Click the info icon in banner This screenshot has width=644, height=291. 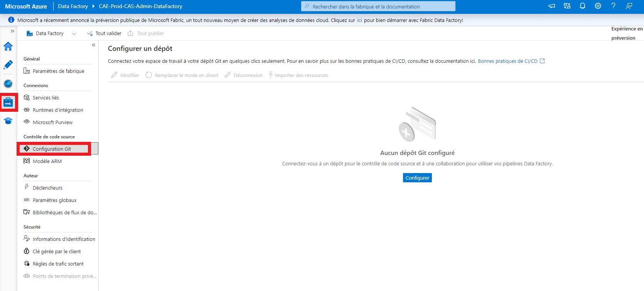tap(11, 20)
